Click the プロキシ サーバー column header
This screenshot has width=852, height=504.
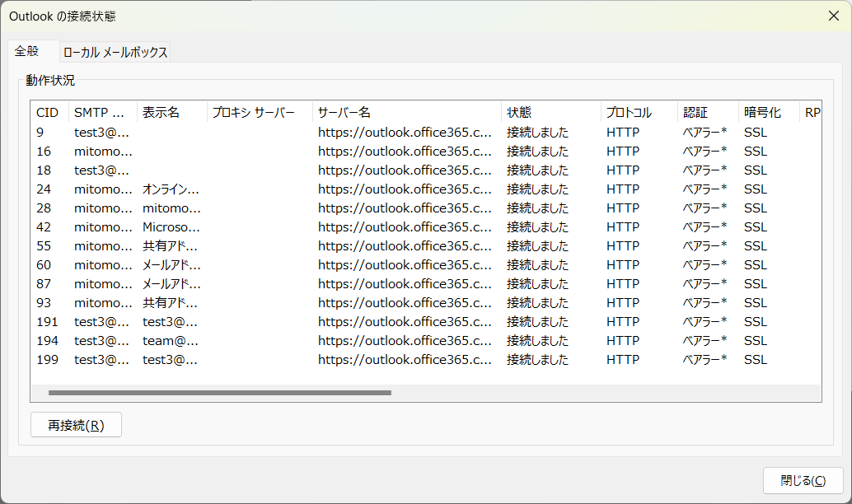260,113
